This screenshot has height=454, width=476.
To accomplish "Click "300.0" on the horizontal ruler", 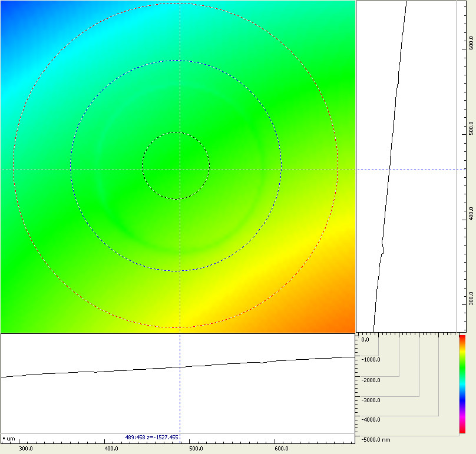I will (x=26, y=448).
